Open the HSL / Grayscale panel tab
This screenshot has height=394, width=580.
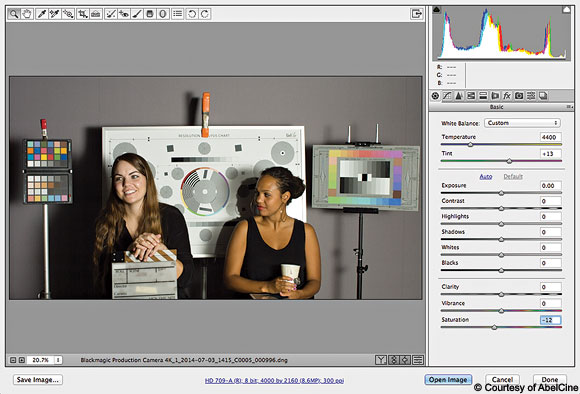click(471, 96)
